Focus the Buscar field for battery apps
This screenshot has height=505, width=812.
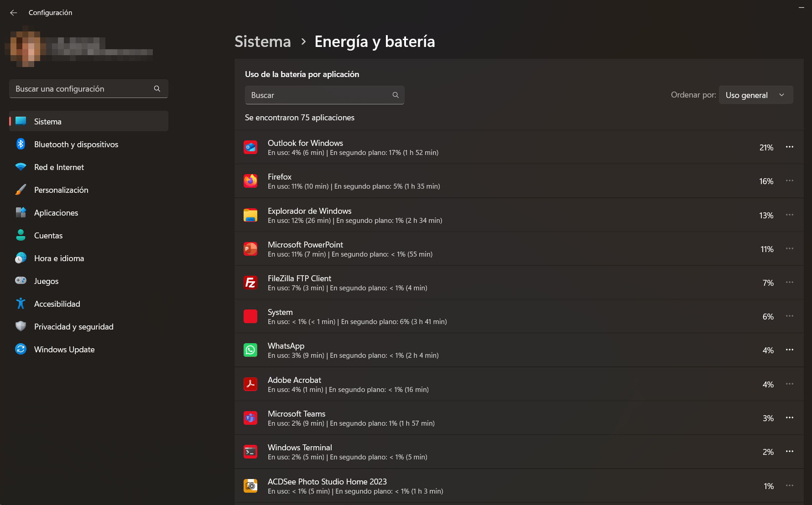[324, 95]
